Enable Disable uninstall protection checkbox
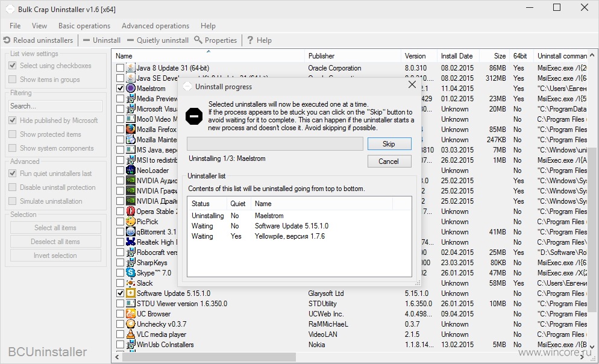 (x=13, y=187)
